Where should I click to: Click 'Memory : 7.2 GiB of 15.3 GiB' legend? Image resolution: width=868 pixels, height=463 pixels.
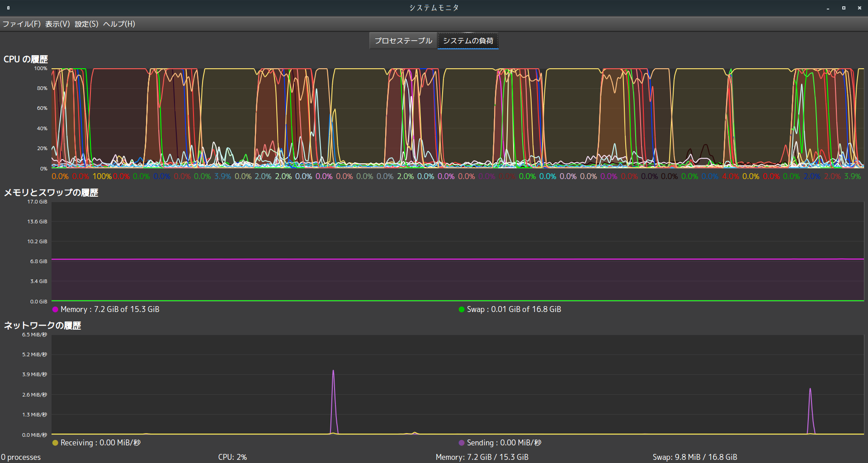[110, 309]
